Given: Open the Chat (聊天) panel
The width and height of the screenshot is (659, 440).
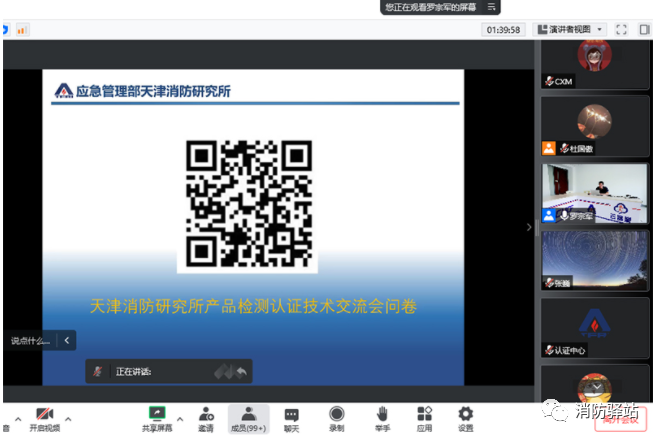Looking at the screenshot, I should click(291, 417).
